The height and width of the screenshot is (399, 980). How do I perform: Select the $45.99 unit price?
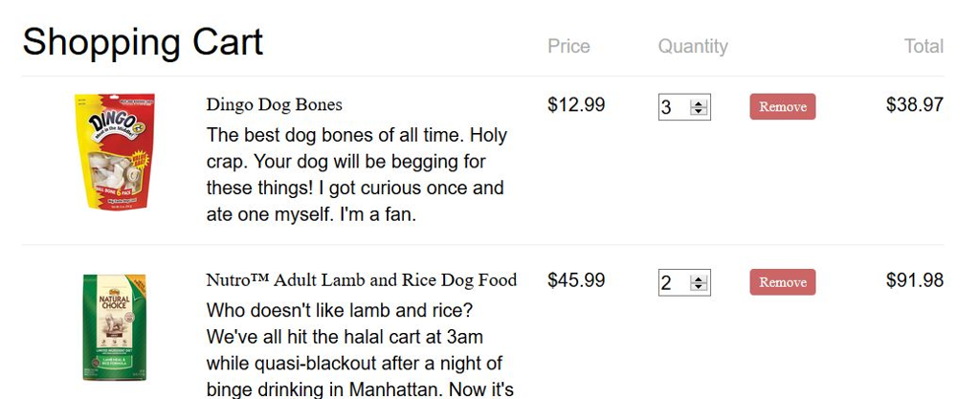pyautogui.click(x=576, y=280)
